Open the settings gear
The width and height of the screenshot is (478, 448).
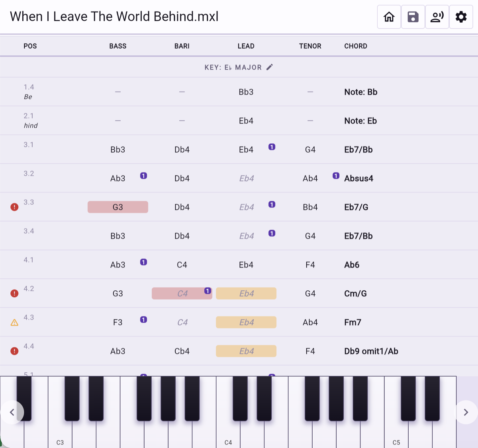pos(461,17)
